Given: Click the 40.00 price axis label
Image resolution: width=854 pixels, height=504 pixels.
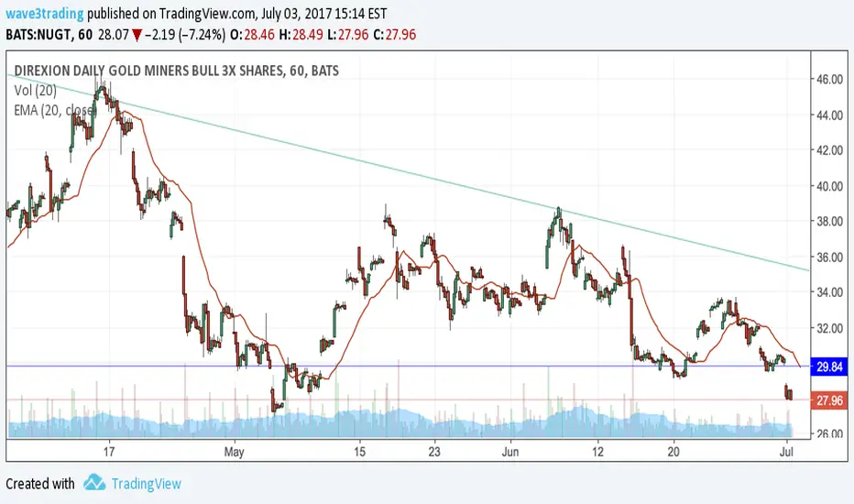Looking at the screenshot, I should (829, 186).
